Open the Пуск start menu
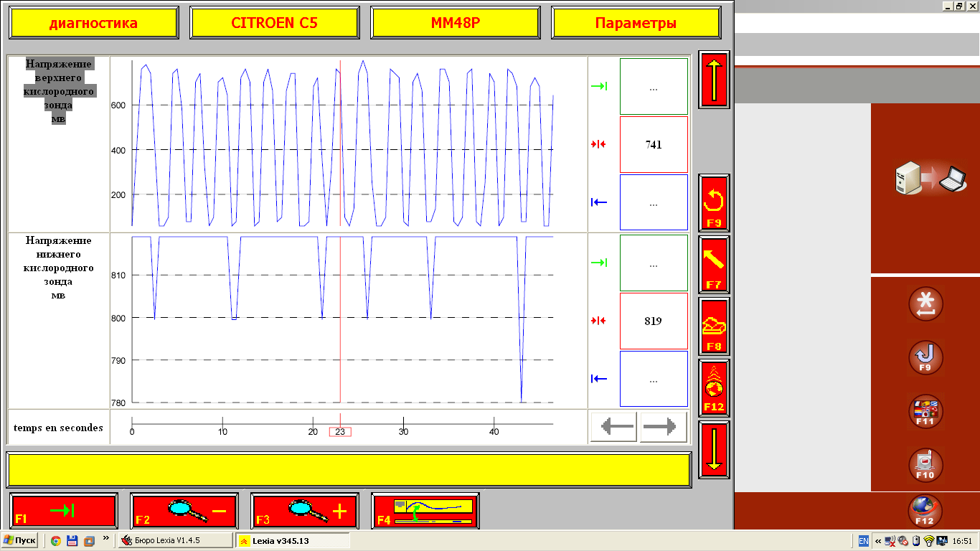980x551 pixels. tap(19, 540)
